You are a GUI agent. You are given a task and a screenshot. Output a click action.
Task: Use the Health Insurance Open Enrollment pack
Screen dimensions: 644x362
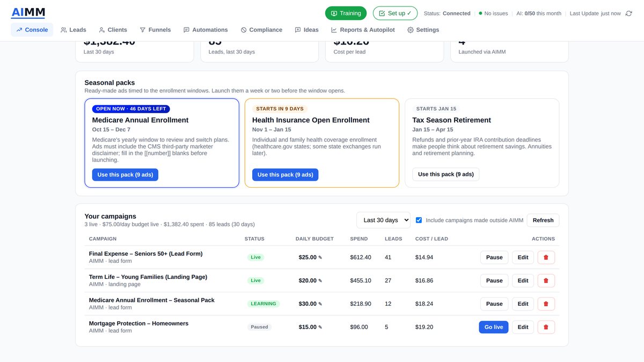click(285, 175)
